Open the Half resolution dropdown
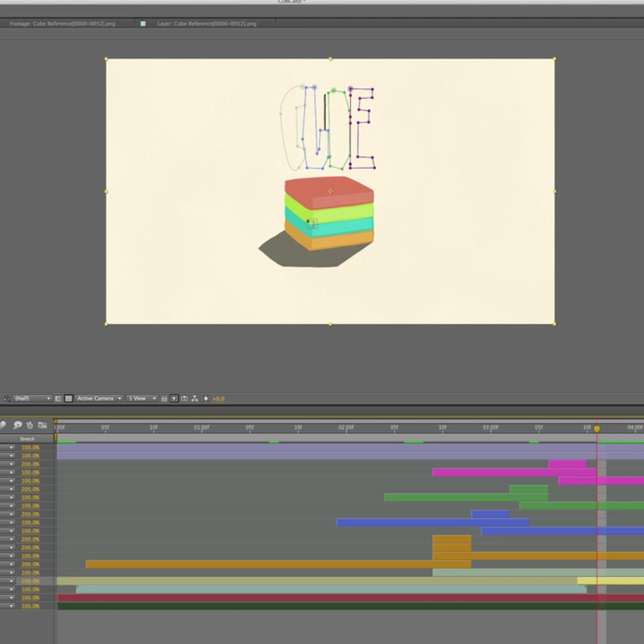 [x=32, y=398]
